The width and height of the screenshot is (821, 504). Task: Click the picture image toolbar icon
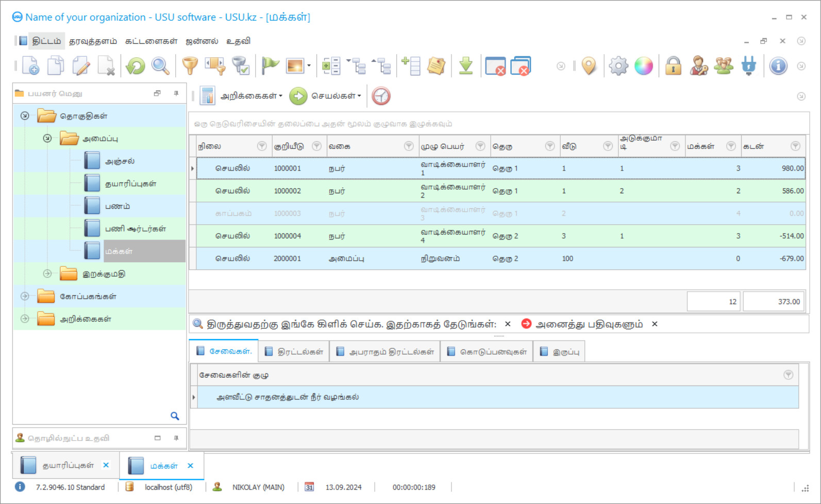[295, 66]
